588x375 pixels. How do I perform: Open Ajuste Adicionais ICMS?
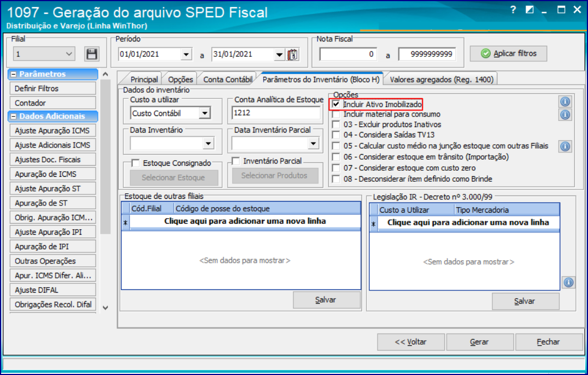pos(53,145)
